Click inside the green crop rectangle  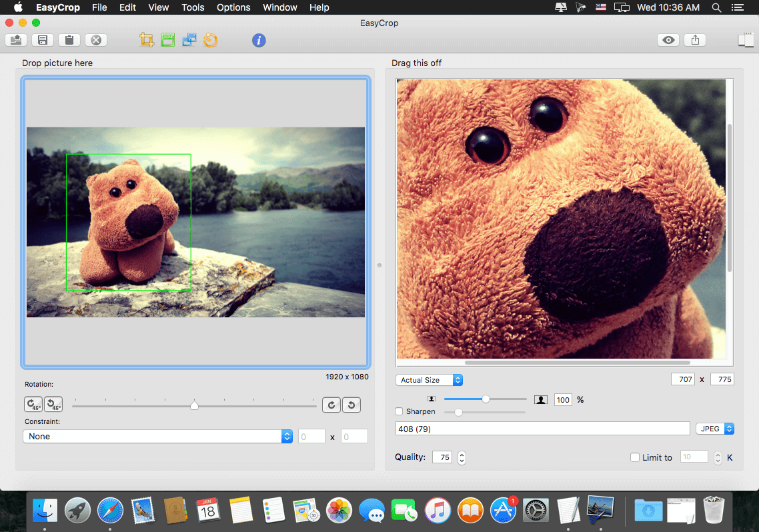pyautogui.click(x=128, y=223)
